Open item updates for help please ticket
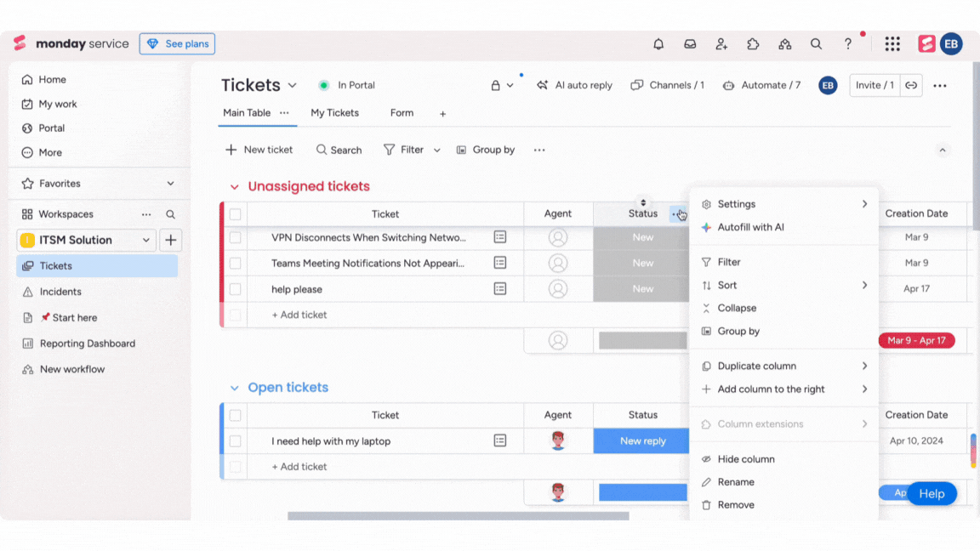The width and height of the screenshot is (980, 551). pyautogui.click(x=500, y=288)
